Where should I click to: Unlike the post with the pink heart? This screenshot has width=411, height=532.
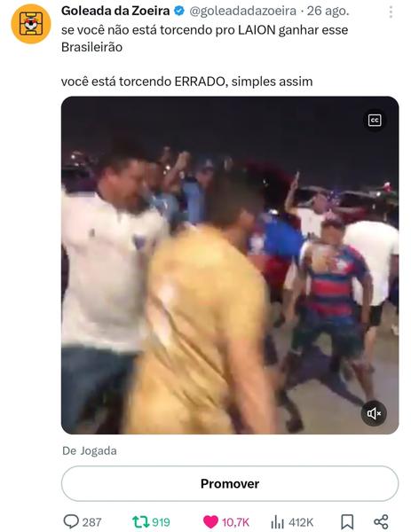click(x=210, y=522)
